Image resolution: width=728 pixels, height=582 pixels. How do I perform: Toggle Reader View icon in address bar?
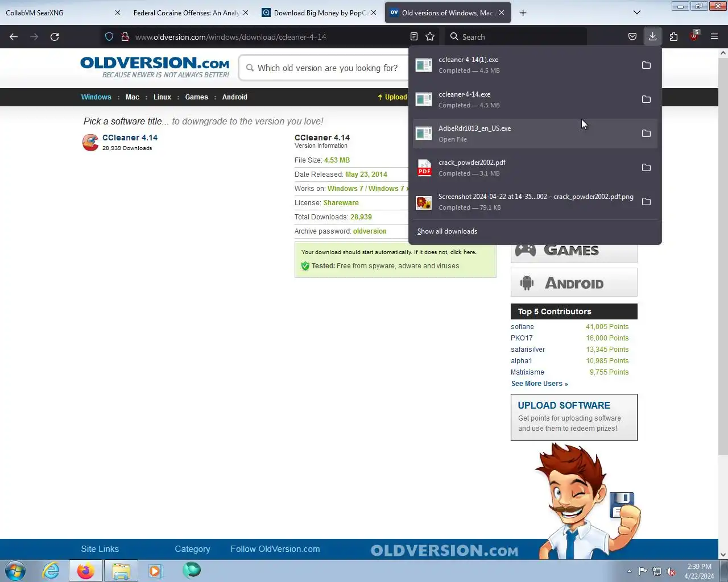point(414,36)
